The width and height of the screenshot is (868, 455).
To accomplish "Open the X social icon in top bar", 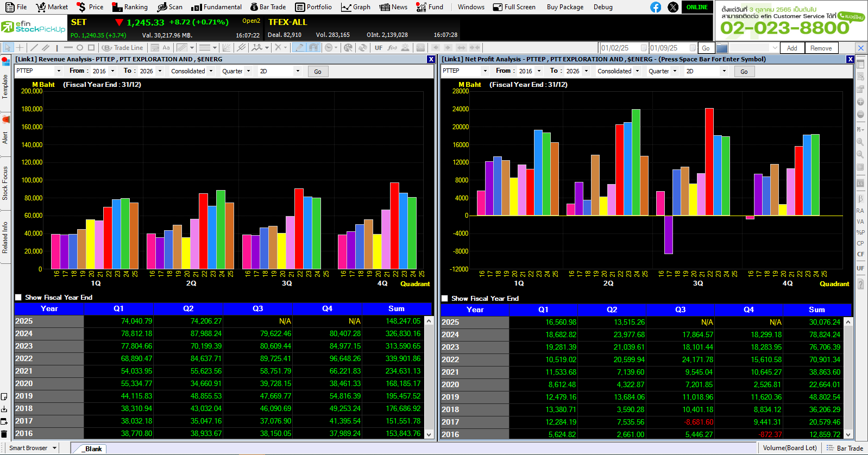I will (x=673, y=7).
